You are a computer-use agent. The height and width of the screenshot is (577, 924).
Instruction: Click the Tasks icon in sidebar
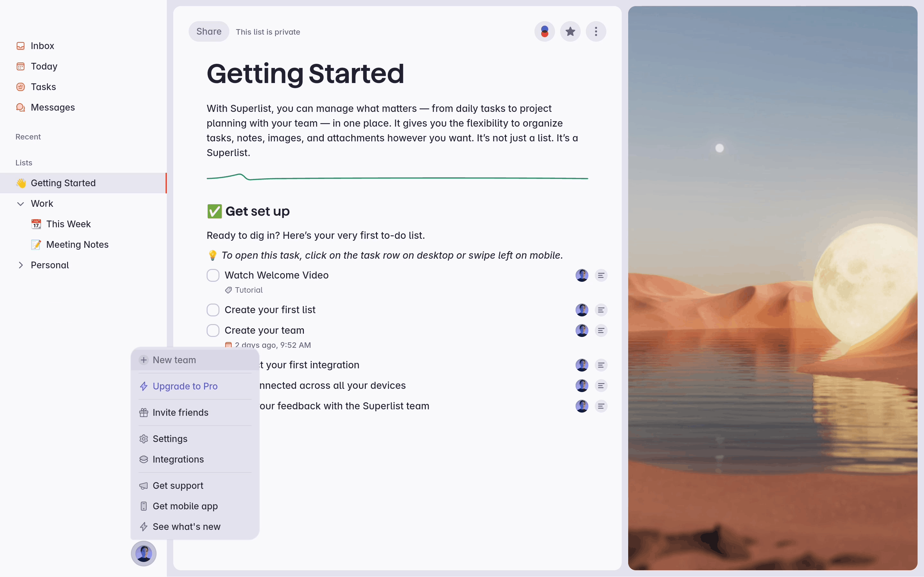(21, 87)
